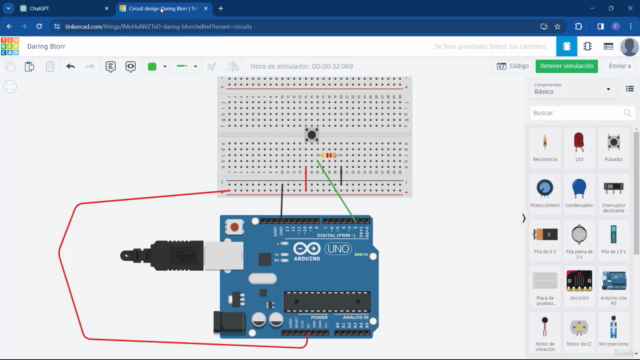Click the search magnifier icon
The width and height of the screenshot is (640, 360).
click(x=627, y=113)
